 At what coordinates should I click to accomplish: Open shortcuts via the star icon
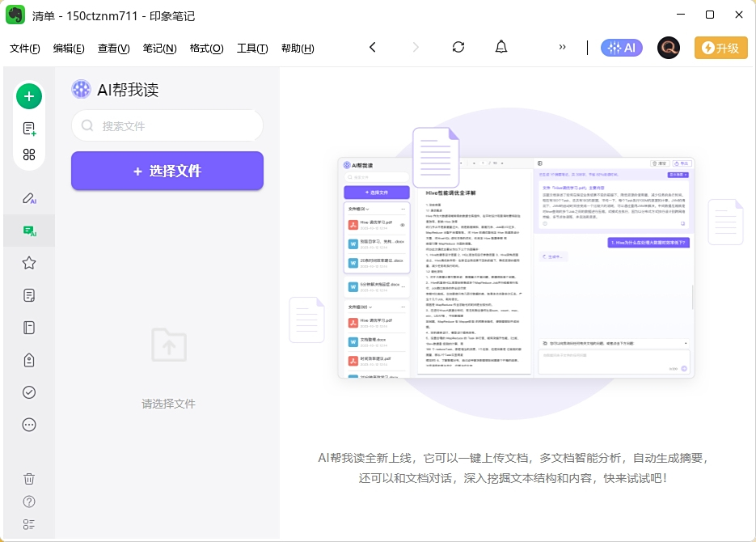tap(29, 263)
